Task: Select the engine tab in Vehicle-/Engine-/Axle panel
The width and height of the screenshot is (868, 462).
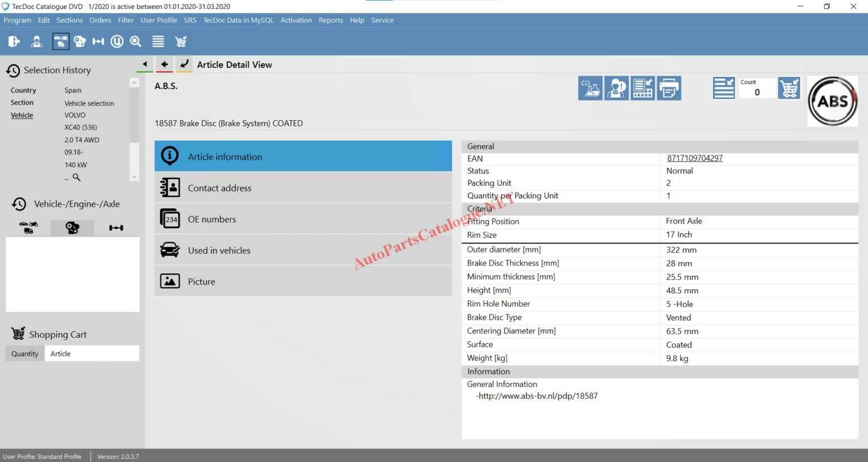Action: tap(72, 228)
